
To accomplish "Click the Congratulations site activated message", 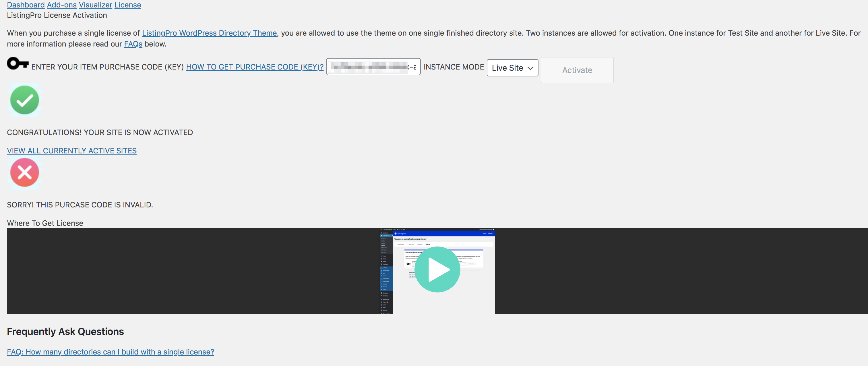I will coord(100,132).
